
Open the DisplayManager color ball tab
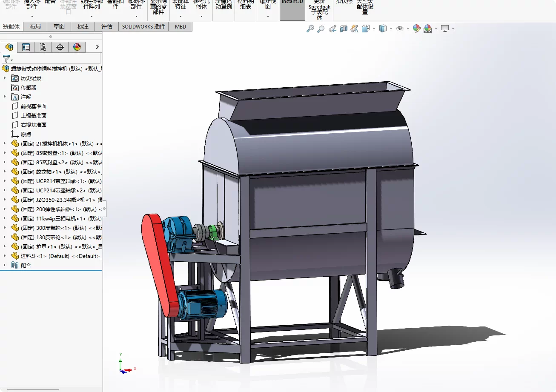coord(77,47)
